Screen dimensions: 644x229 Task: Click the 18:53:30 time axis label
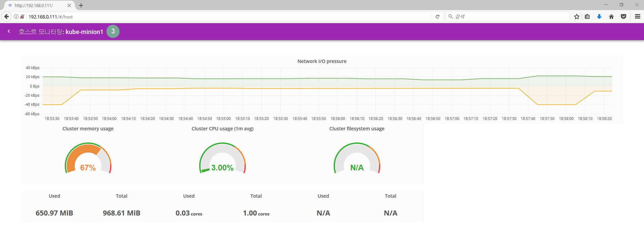point(52,119)
